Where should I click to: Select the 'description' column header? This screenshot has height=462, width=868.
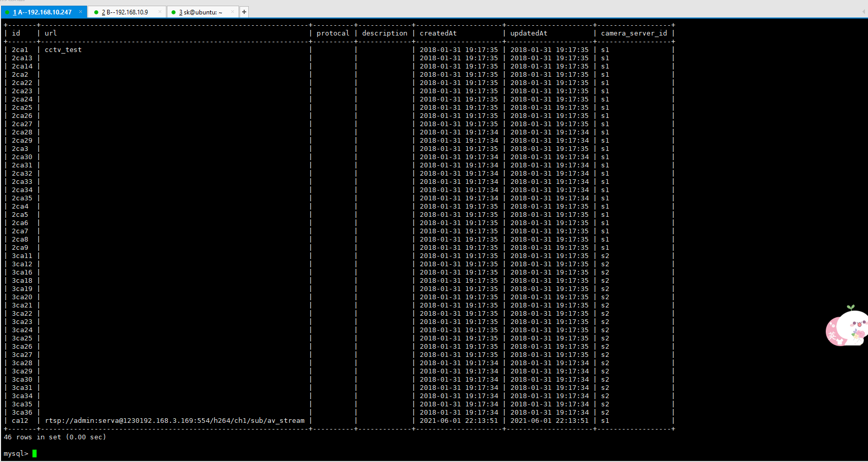click(x=385, y=33)
